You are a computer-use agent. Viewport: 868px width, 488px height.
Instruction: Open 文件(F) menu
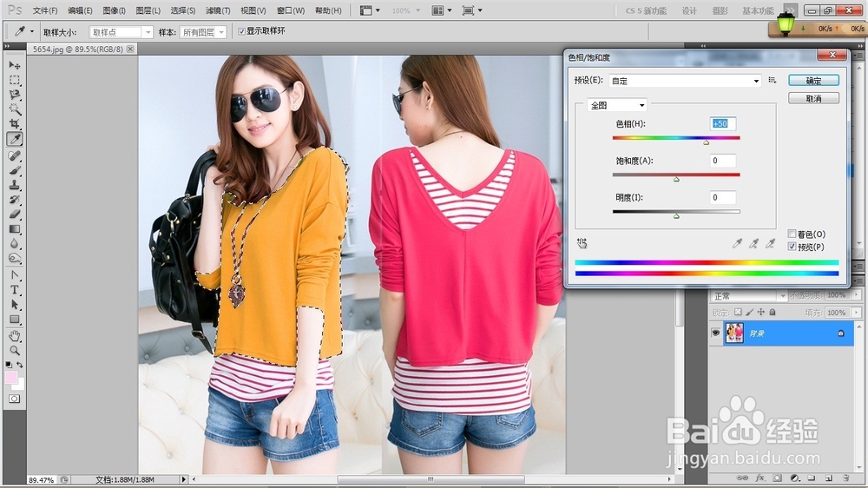pos(45,10)
